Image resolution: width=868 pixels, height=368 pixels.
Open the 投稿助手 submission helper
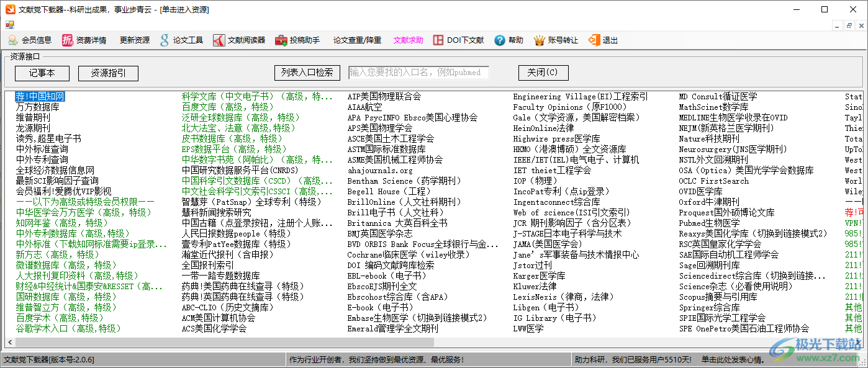tap(297, 40)
